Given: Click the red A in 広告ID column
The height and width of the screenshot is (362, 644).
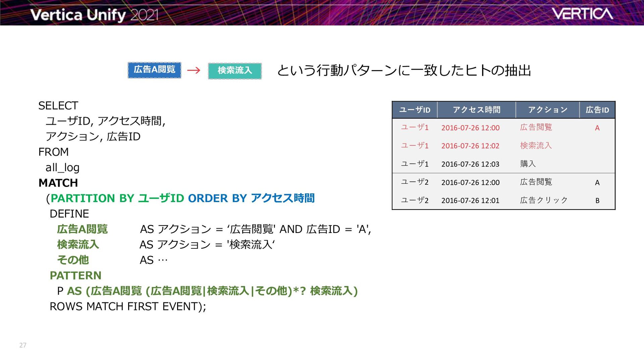Looking at the screenshot, I should [597, 128].
